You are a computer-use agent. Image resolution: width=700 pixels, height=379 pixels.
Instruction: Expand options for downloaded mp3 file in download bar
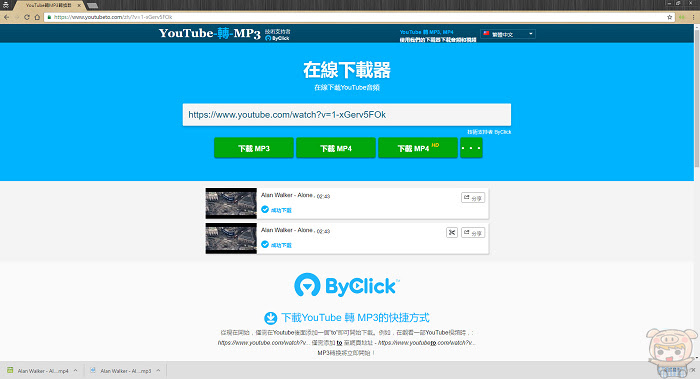(158, 371)
